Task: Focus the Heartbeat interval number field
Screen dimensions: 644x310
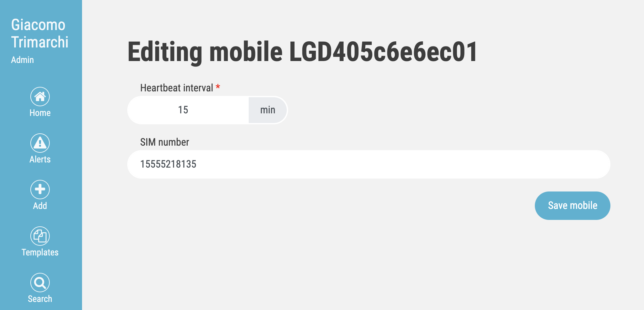Action: 188,110
